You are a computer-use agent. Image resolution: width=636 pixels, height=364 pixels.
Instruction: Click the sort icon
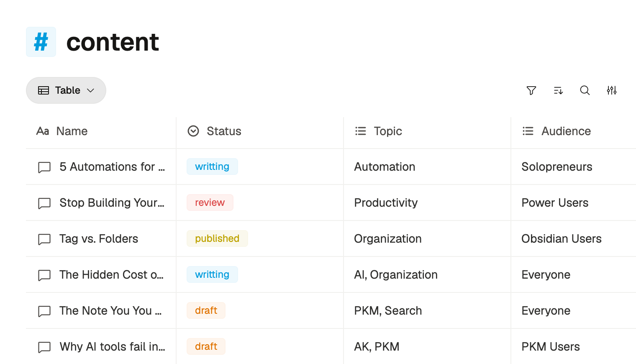[558, 90]
